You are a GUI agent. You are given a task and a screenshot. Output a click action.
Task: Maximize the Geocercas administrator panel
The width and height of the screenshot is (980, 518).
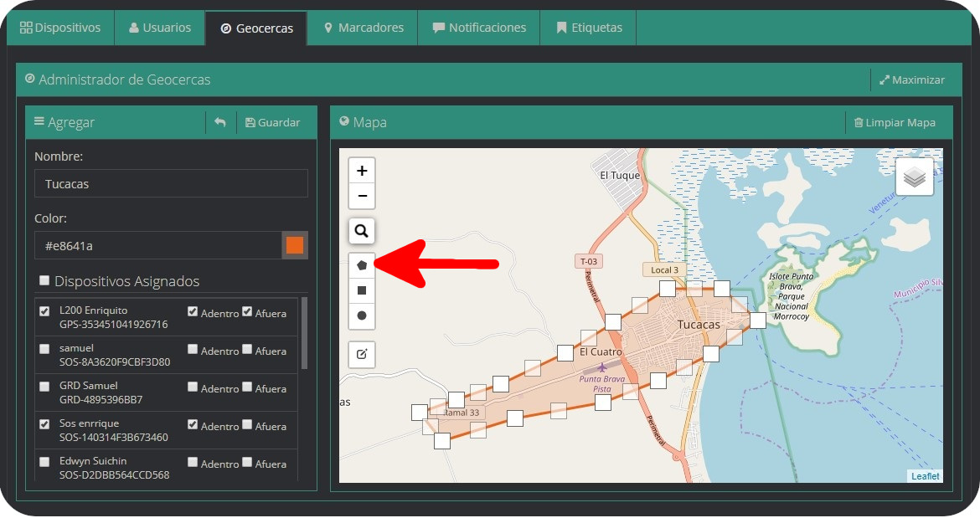[x=911, y=80]
